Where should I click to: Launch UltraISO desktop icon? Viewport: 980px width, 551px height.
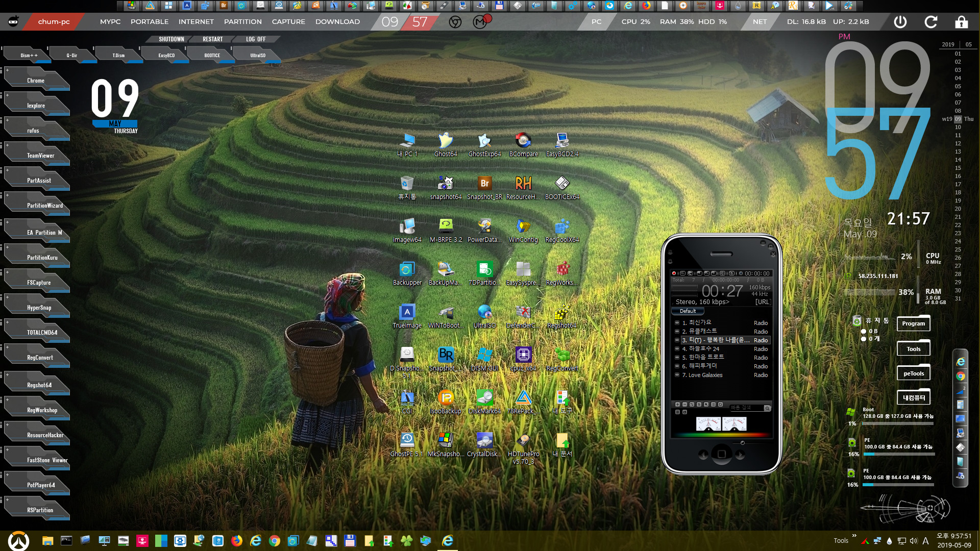[484, 316]
